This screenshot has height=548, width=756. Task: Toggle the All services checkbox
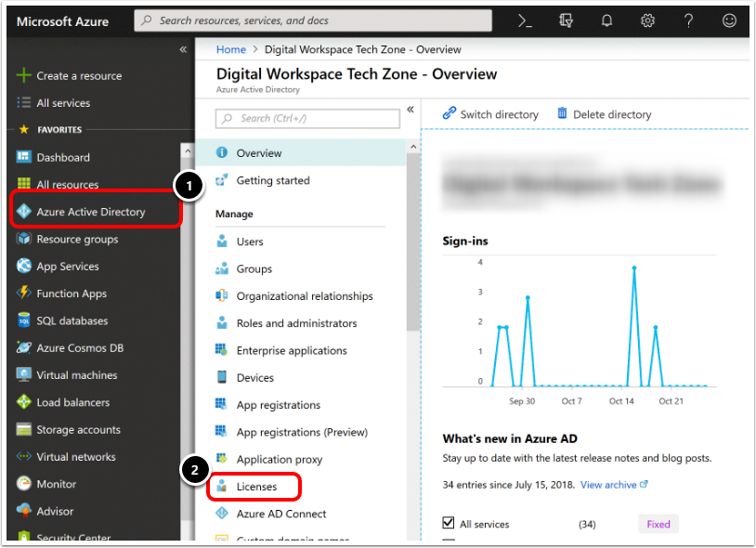(x=450, y=524)
